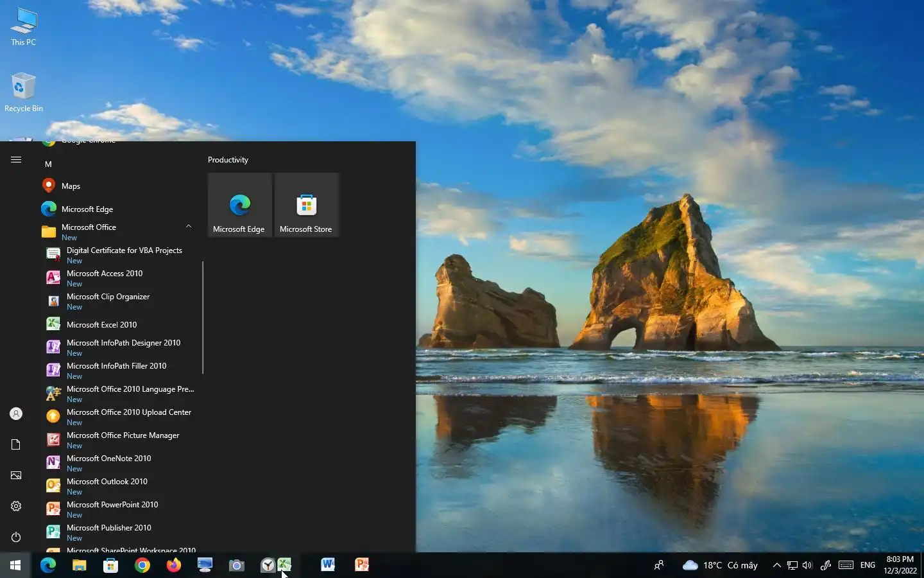Image resolution: width=924 pixels, height=578 pixels.
Task: Open Microsoft InfoPath Filler 2010
Action: click(x=117, y=371)
